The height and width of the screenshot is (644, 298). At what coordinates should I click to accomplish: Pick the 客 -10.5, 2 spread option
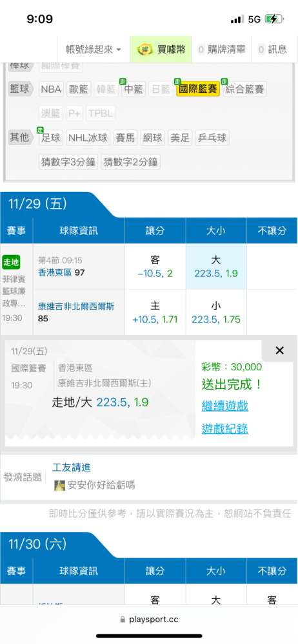pos(155,267)
